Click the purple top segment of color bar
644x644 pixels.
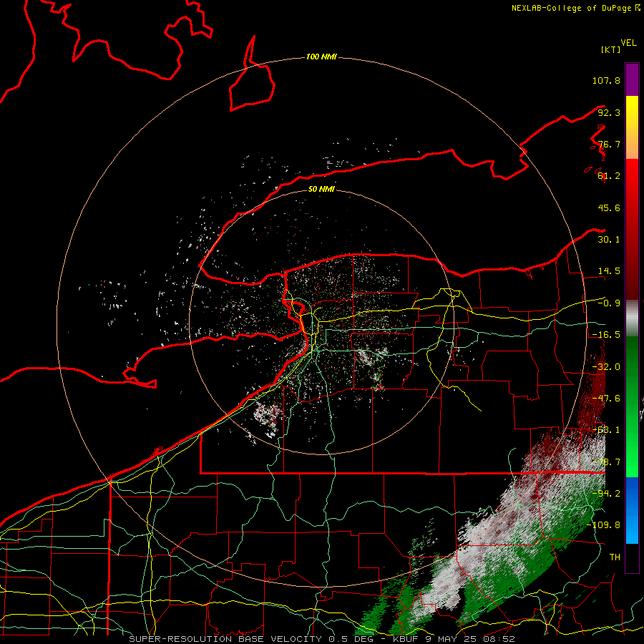point(632,79)
